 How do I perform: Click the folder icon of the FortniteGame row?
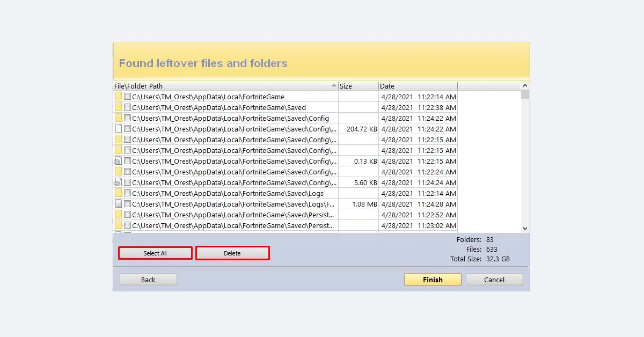click(119, 97)
